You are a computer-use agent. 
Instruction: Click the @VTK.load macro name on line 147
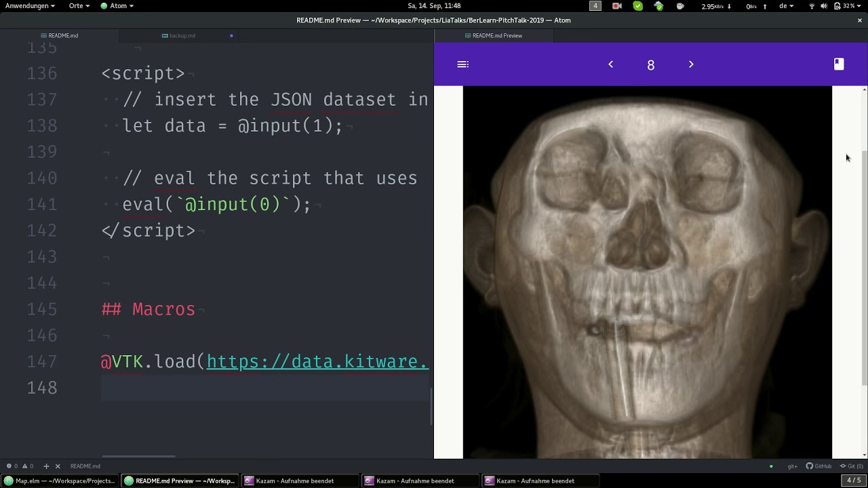148,361
